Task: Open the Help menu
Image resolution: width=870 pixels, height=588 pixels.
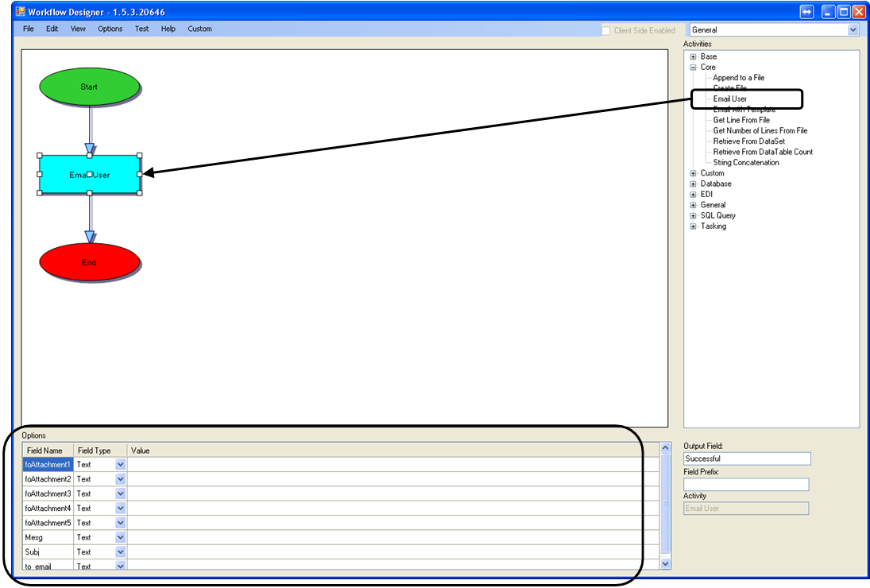Action: tap(168, 29)
